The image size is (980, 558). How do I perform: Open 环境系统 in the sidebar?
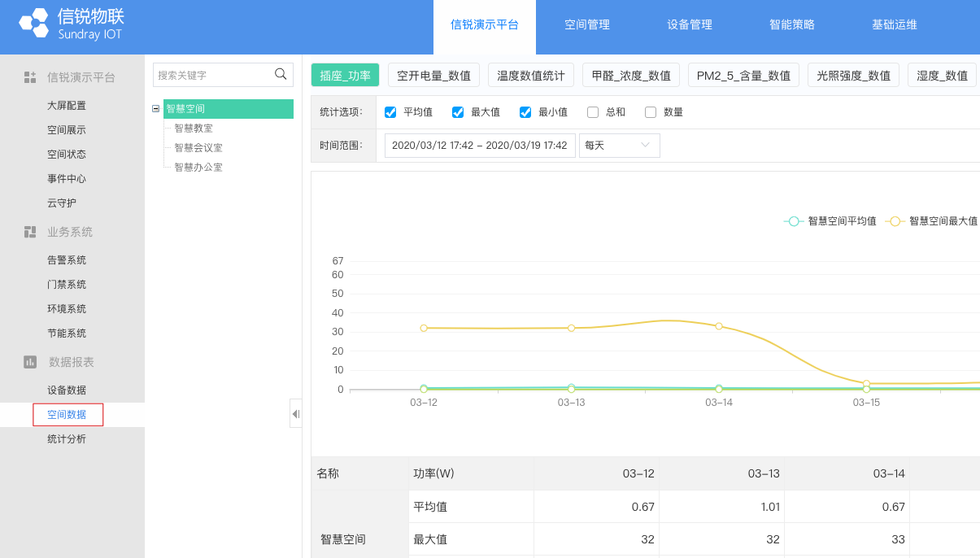tap(67, 309)
